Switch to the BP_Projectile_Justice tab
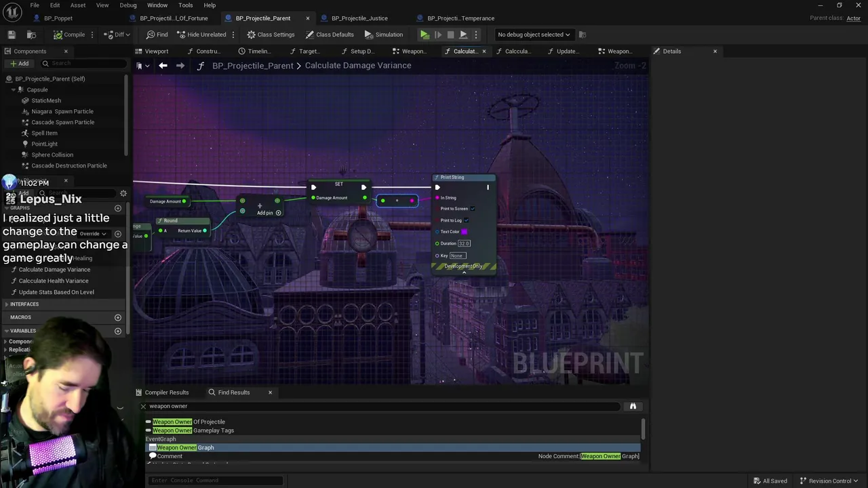The image size is (868, 488). (x=359, y=18)
